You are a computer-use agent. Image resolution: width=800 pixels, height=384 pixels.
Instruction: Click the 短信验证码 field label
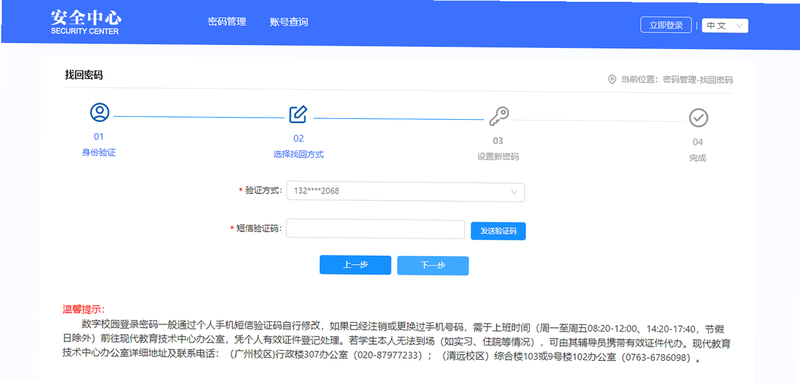pos(256,228)
